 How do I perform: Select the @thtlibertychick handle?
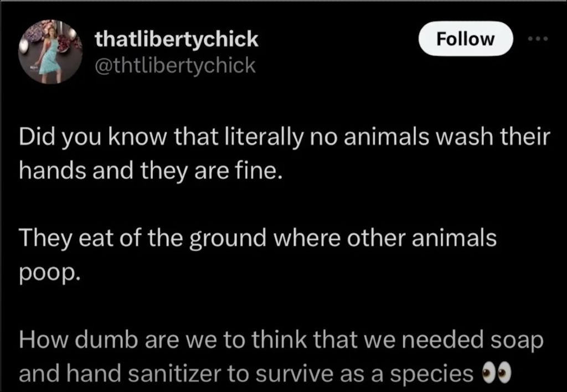point(175,65)
